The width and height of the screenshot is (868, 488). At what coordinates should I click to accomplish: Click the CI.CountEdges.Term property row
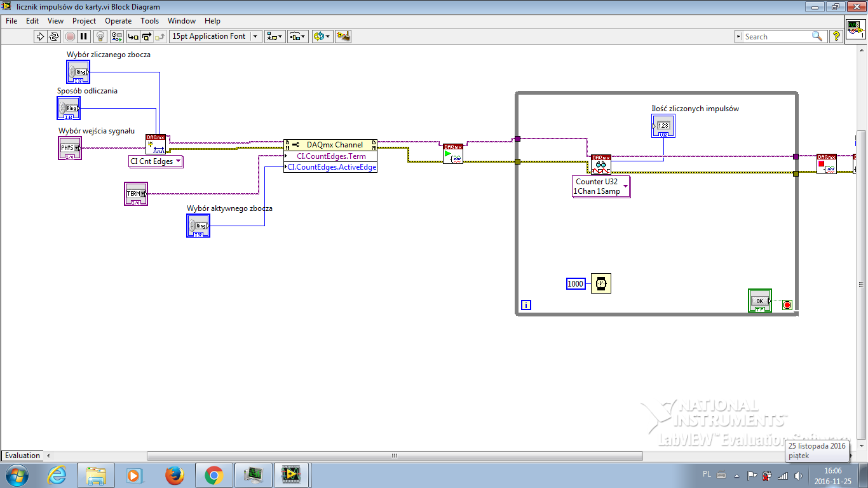330,156
